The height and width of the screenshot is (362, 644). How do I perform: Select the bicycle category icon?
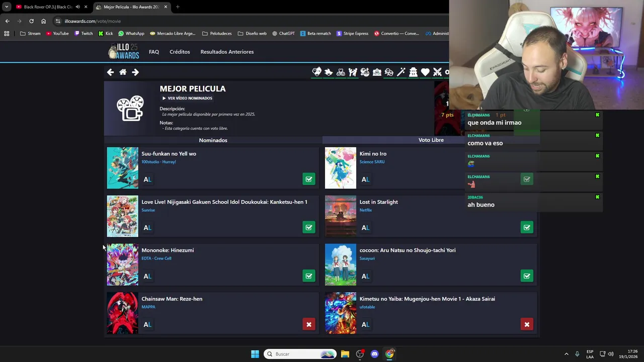[341, 72]
